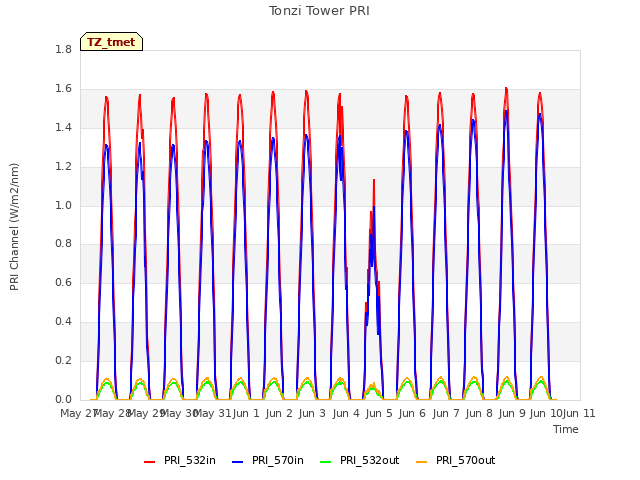The image size is (640, 480).
Task: Click the Jun 9 x-axis label
Action: pos(512,413)
